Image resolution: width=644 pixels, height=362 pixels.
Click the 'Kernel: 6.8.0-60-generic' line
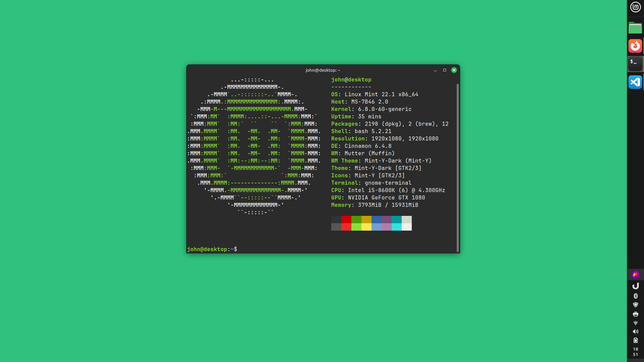[x=371, y=109]
